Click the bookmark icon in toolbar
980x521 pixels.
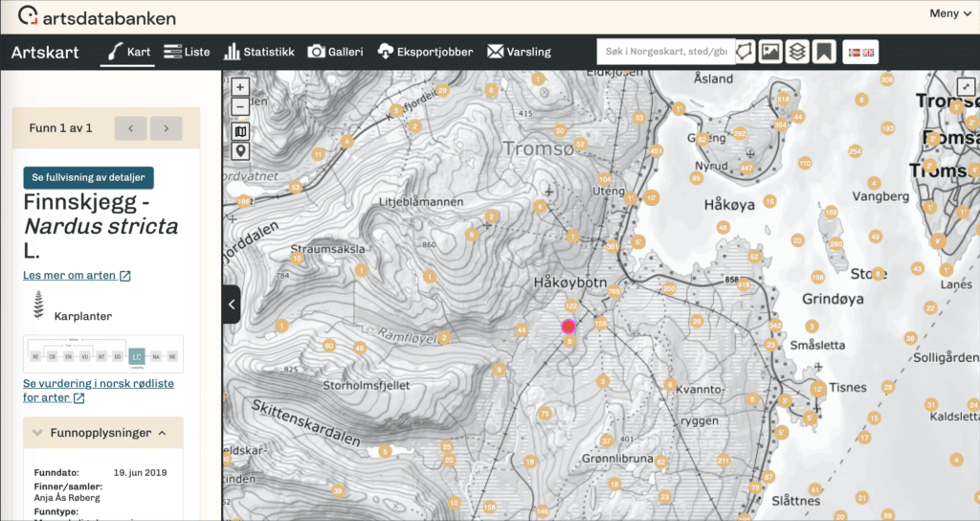(823, 52)
